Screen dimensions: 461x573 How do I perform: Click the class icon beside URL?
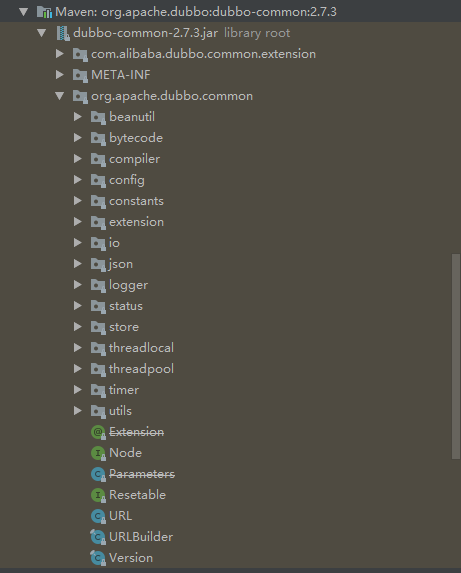[98, 516]
